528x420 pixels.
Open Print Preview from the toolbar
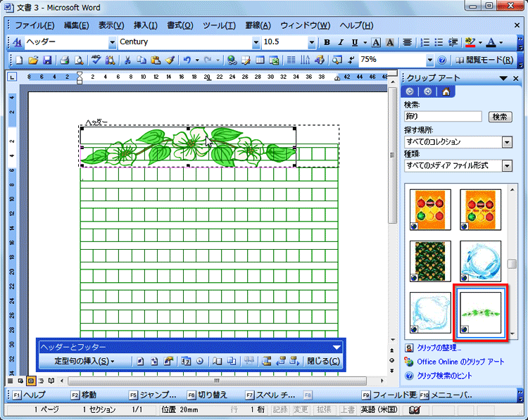(79, 61)
